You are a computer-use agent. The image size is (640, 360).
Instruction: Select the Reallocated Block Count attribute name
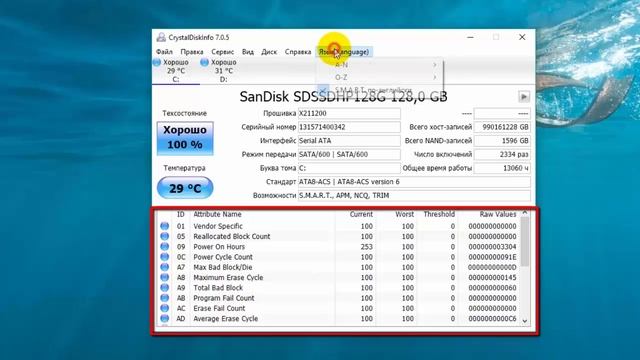pyautogui.click(x=232, y=236)
